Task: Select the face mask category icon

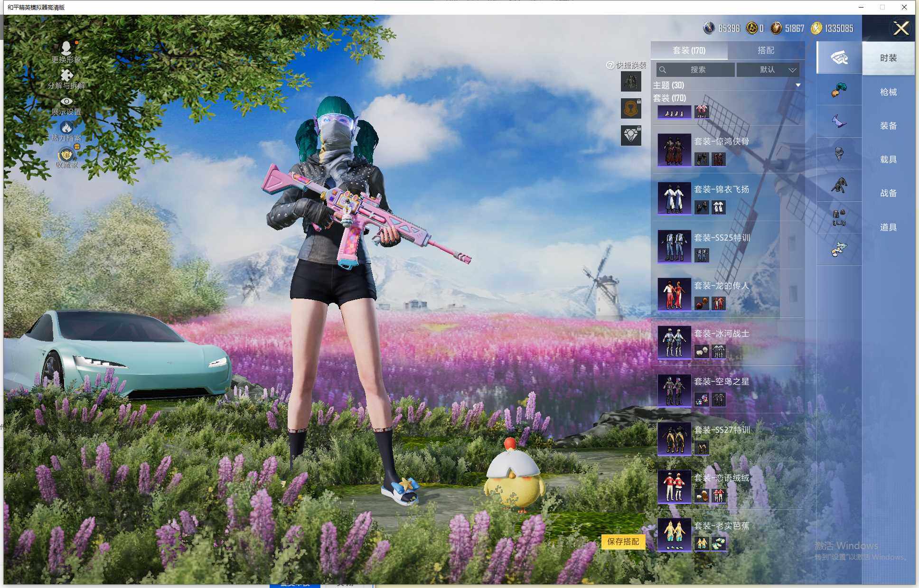Action: [839, 154]
